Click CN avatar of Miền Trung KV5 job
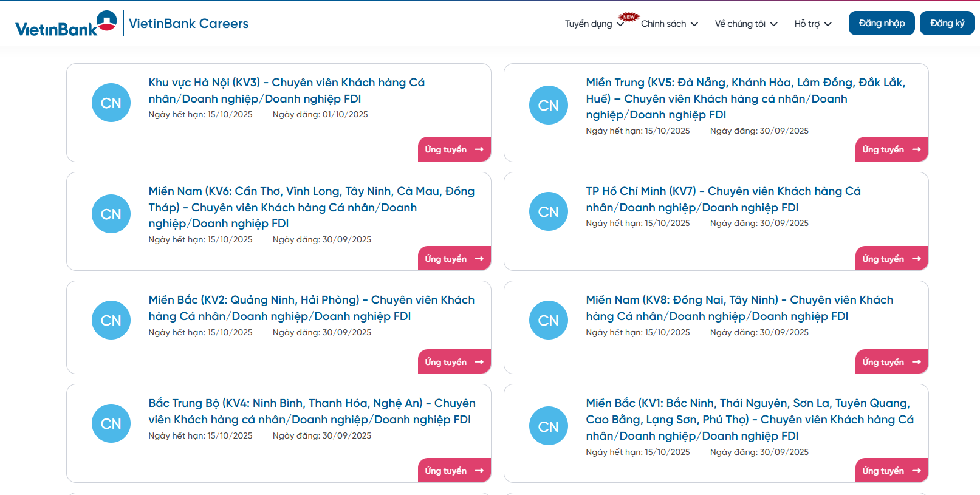 (549, 105)
